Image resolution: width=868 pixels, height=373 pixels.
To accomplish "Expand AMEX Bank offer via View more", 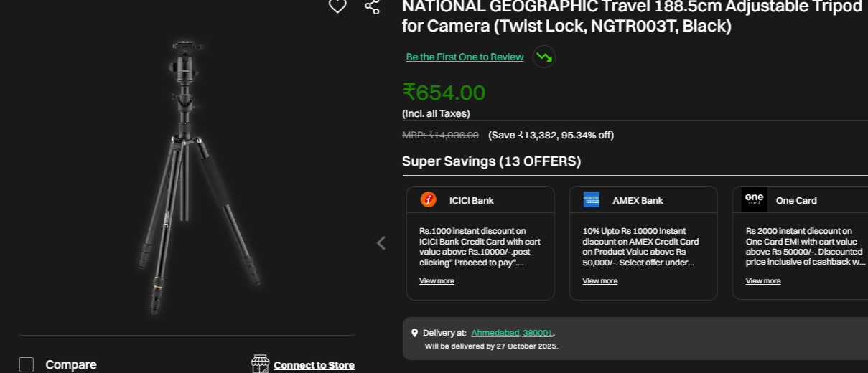I will (x=599, y=281).
